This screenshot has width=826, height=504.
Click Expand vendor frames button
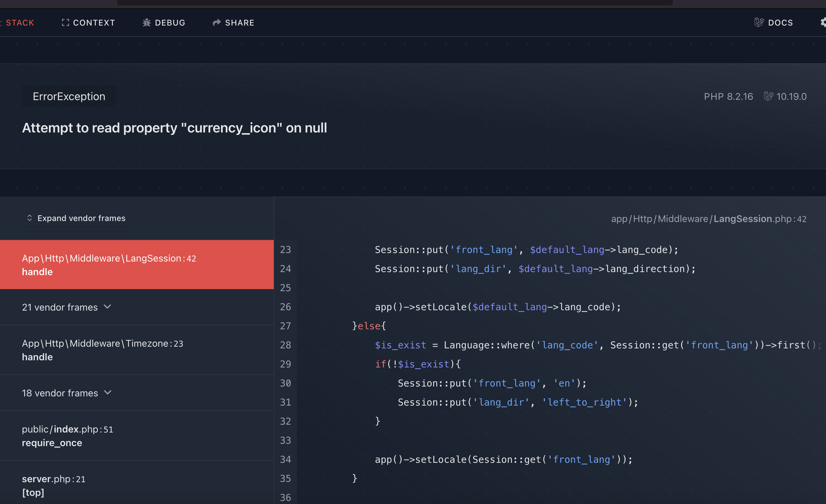76,218
